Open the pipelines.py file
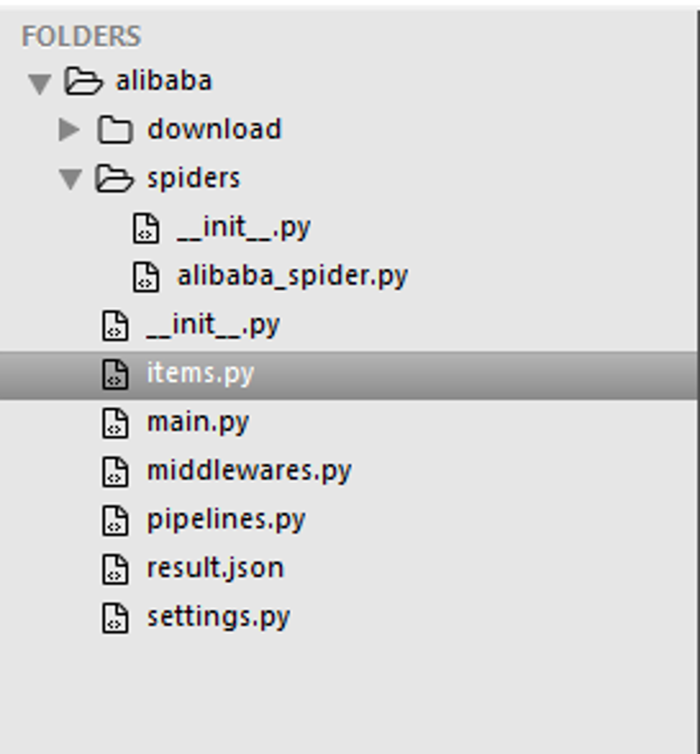This screenshot has height=754, width=700. [x=226, y=520]
